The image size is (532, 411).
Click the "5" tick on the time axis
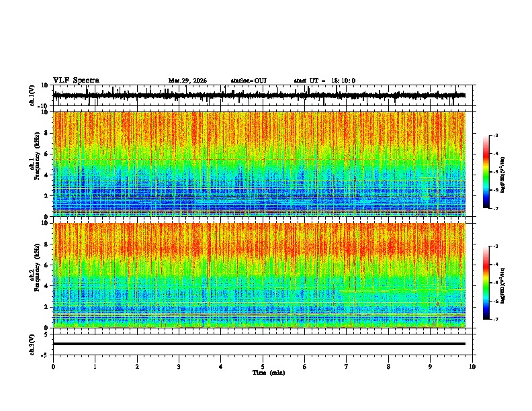[x=263, y=367]
